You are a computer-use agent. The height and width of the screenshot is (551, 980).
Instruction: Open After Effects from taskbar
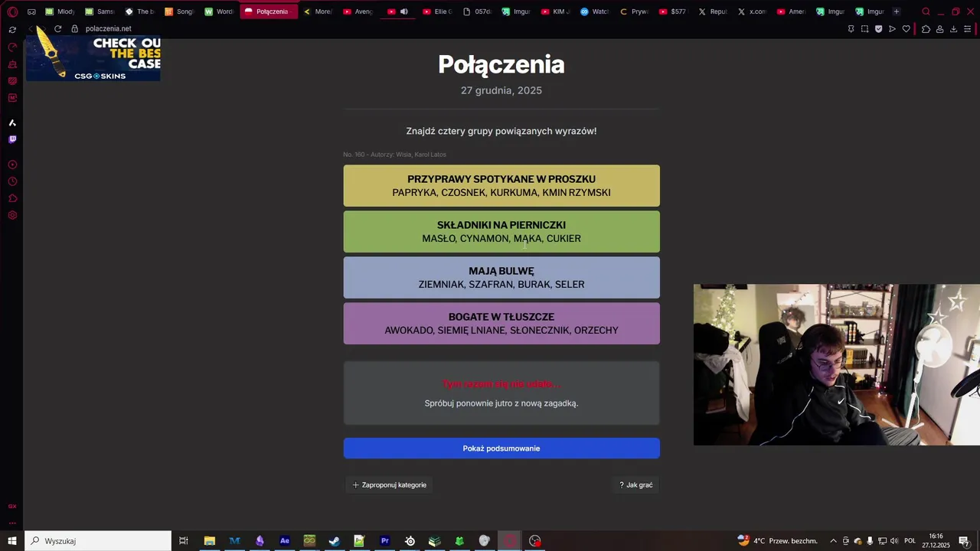tap(285, 541)
